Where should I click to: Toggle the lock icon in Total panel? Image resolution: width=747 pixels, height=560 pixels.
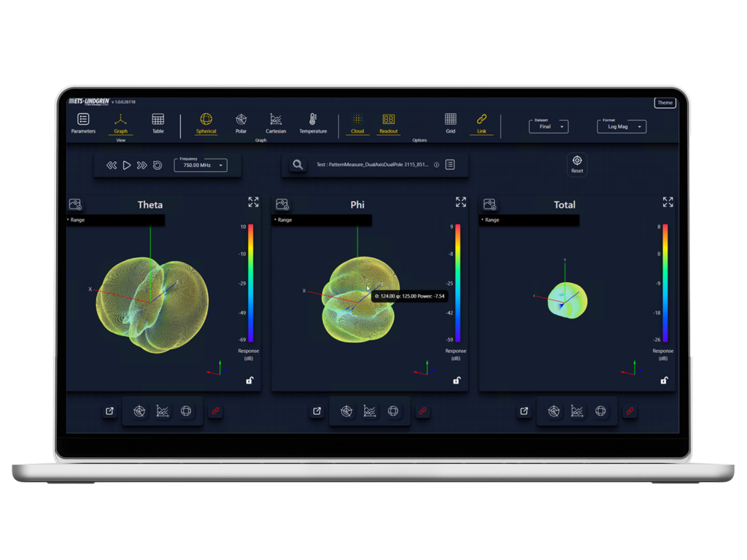point(664,380)
